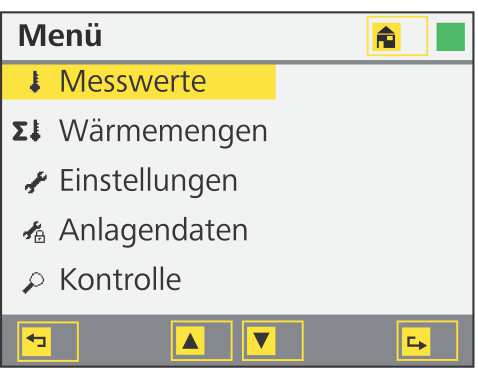Image resolution: width=478 pixels, height=368 pixels.
Task: Select the Messwerte menu entry text
Action: pyautogui.click(x=133, y=81)
